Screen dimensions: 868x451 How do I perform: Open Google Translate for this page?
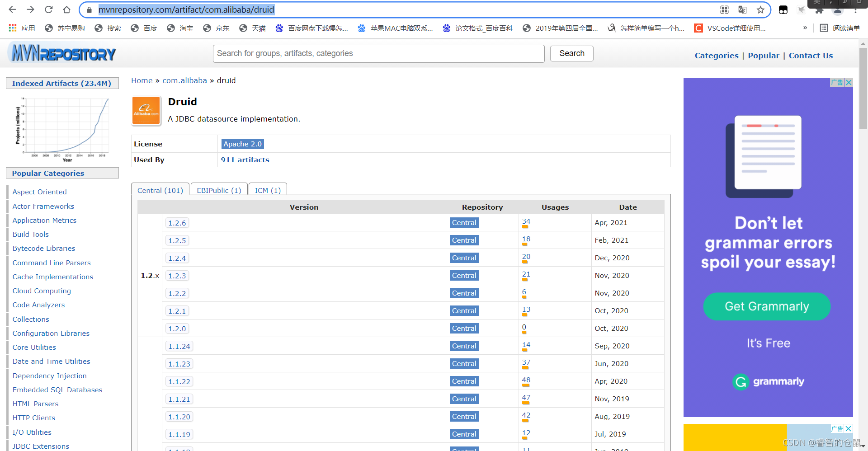(x=742, y=9)
